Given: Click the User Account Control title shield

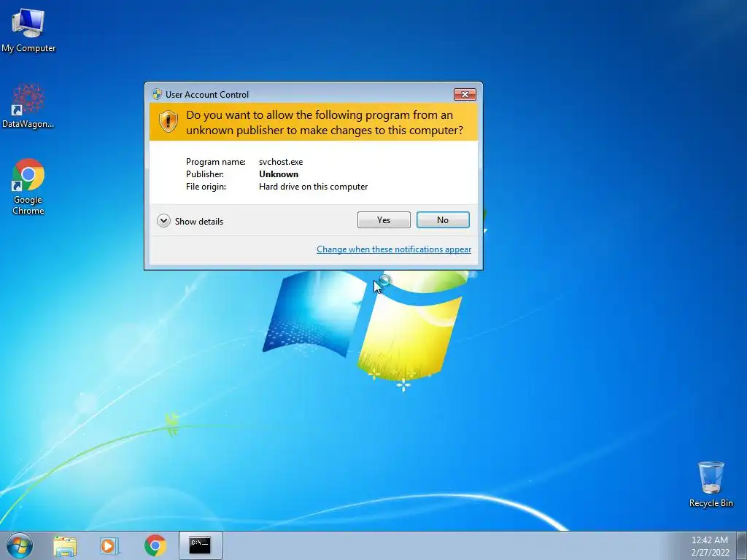Looking at the screenshot, I should pos(157,94).
